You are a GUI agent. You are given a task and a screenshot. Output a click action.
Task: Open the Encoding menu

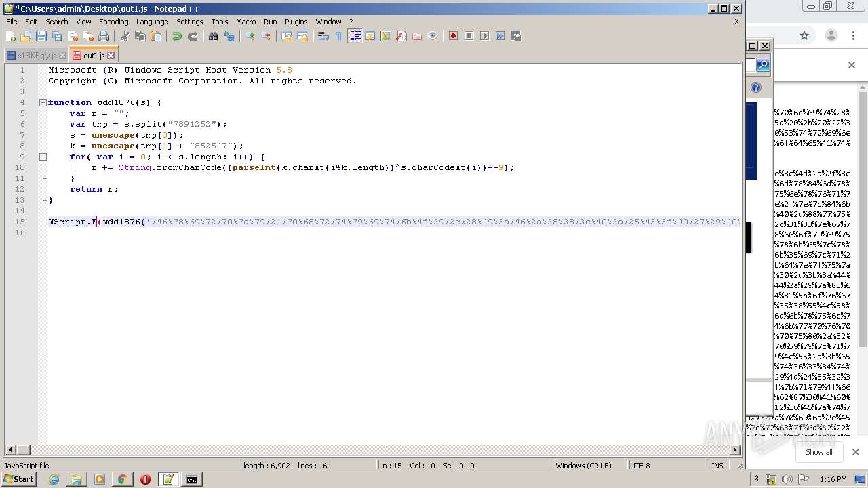pos(113,22)
